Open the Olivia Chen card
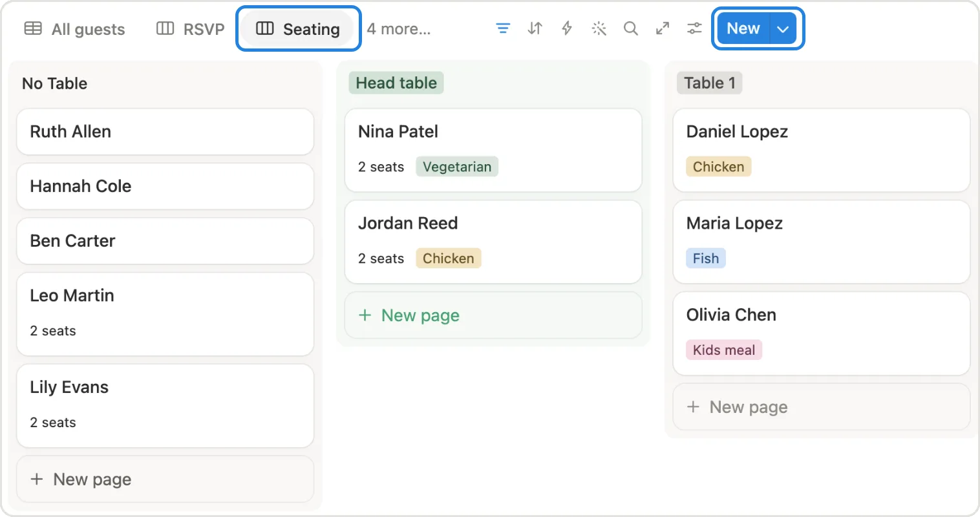980x517 pixels. tap(822, 333)
